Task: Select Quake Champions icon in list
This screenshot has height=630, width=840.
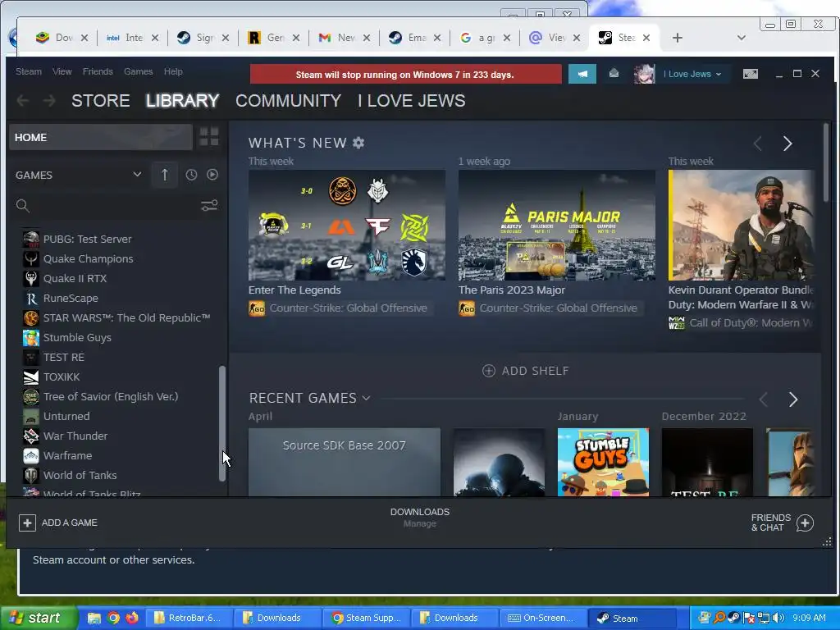Action: [31, 258]
